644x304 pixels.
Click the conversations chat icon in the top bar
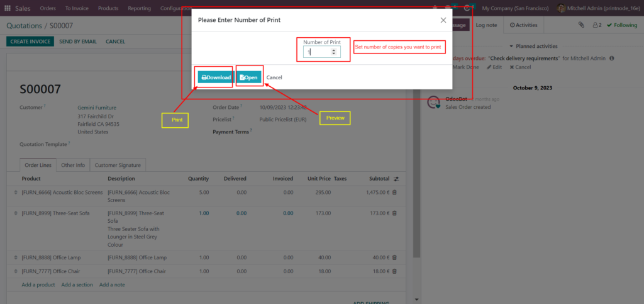point(448,8)
